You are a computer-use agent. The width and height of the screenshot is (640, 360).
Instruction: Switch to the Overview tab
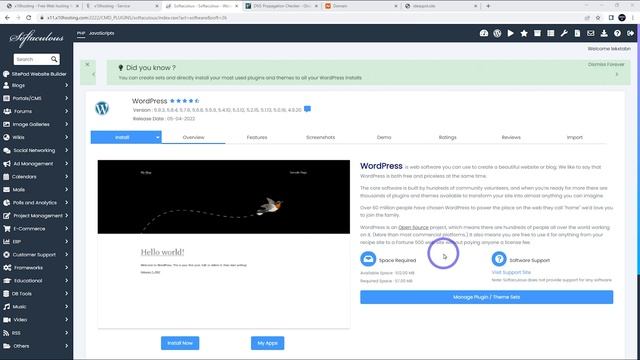[x=193, y=138]
